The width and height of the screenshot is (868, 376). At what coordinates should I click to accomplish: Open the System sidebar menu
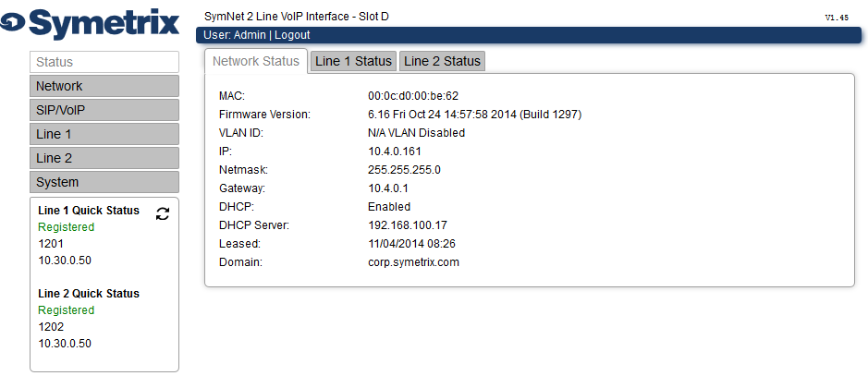click(x=104, y=182)
